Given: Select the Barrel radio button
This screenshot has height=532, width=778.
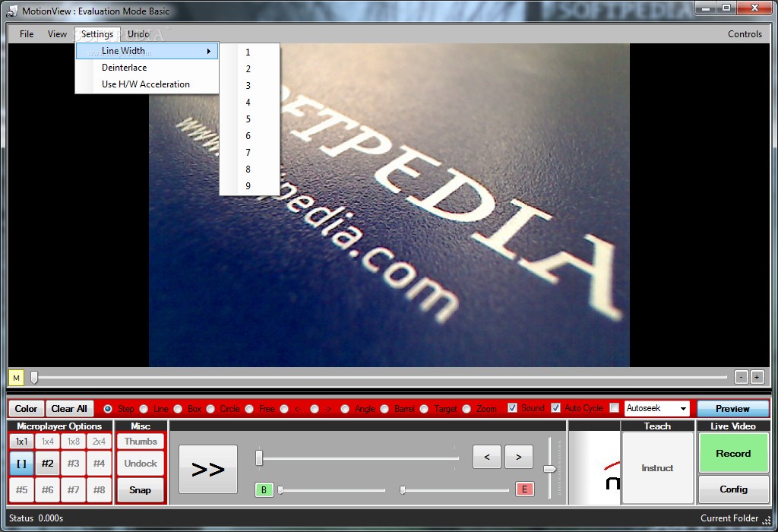Looking at the screenshot, I should (384, 408).
